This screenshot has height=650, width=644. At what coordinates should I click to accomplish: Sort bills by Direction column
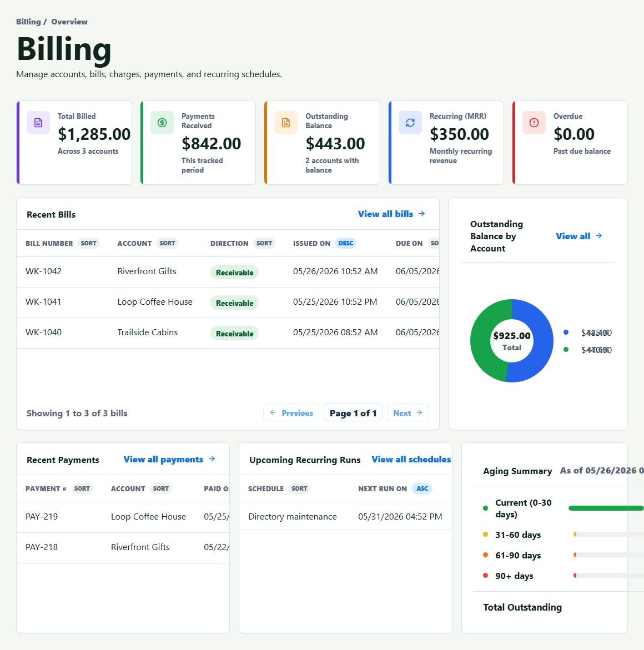click(x=264, y=243)
